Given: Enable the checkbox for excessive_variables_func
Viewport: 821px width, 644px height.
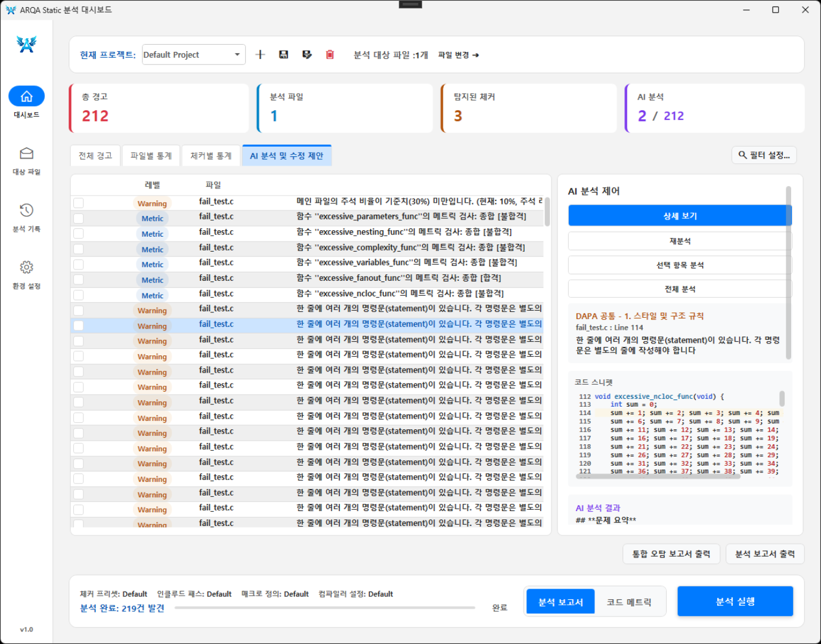Looking at the screenshot, I should point(79,264).
